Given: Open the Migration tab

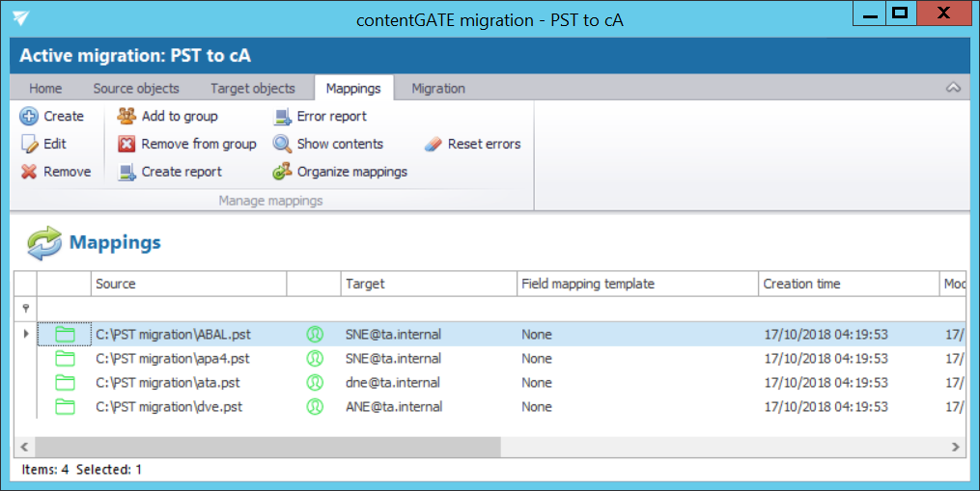Looking at the screenshot, I should [438, 88].
